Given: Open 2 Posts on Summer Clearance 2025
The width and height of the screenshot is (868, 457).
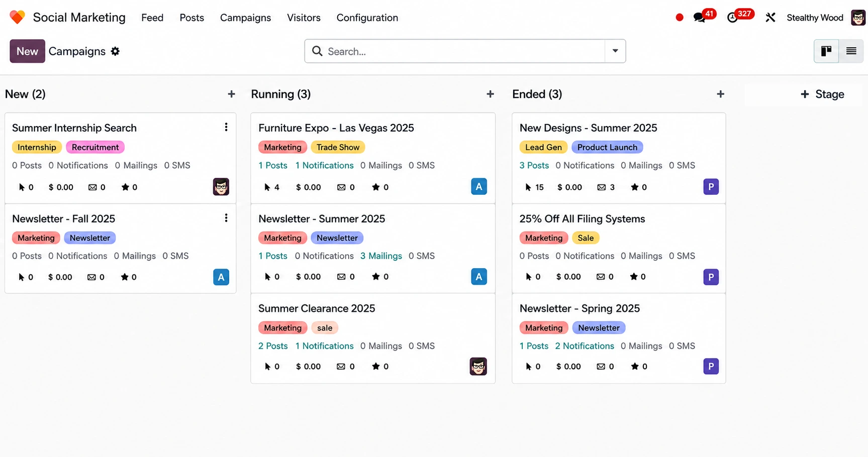Looking at the screenshot, I should [x=273, y=346].
